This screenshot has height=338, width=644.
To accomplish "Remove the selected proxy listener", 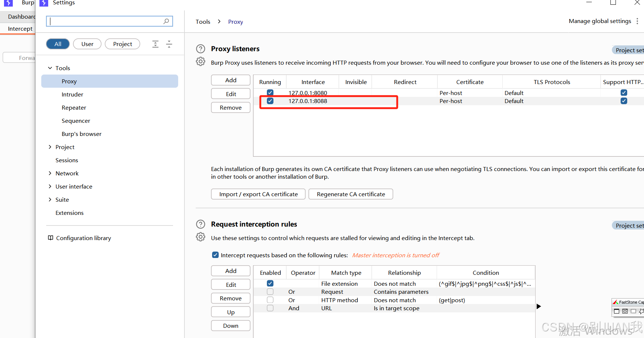I will (x=231, y=107).
